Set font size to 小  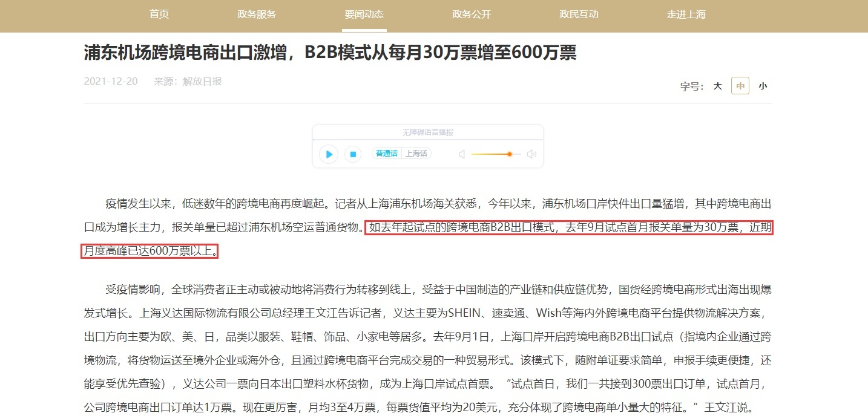coord(763,86)
